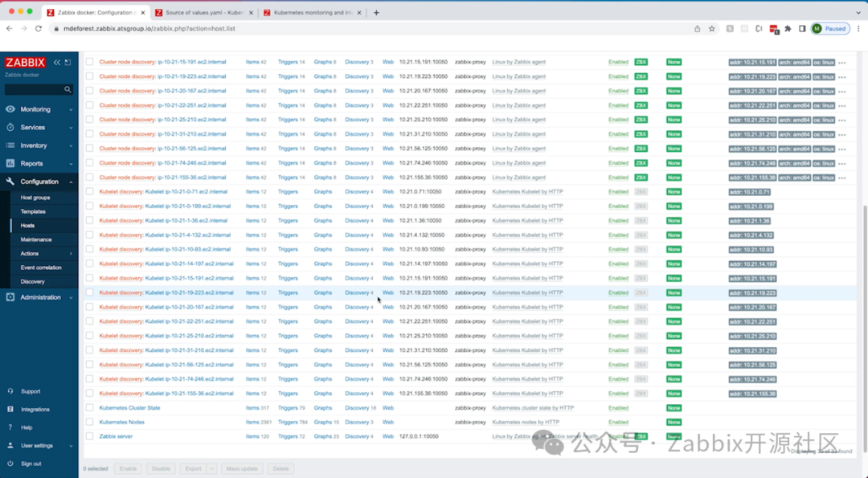Click the User settings person icon
The image size is (868, 478).
point(10,445)
